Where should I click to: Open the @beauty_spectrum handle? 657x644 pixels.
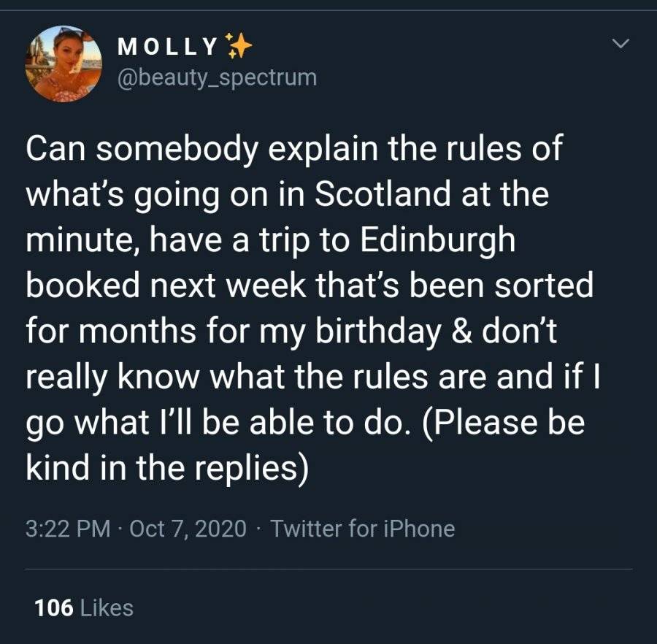217,77
